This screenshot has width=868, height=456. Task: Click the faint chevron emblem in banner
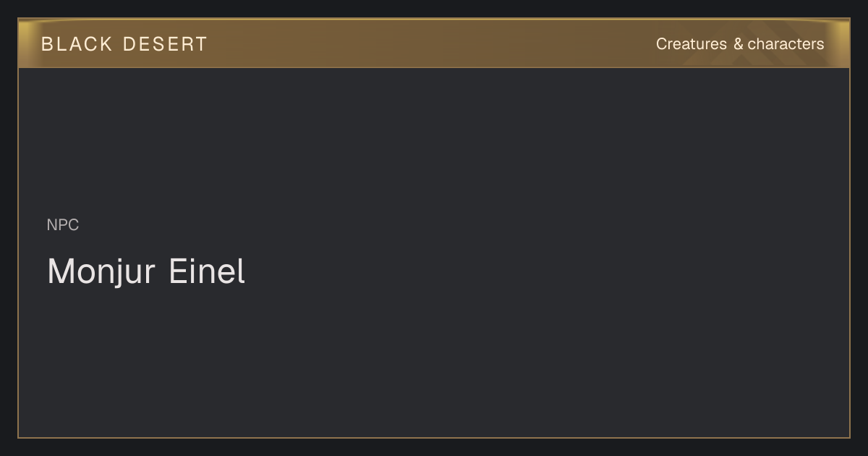click(745, 52)
